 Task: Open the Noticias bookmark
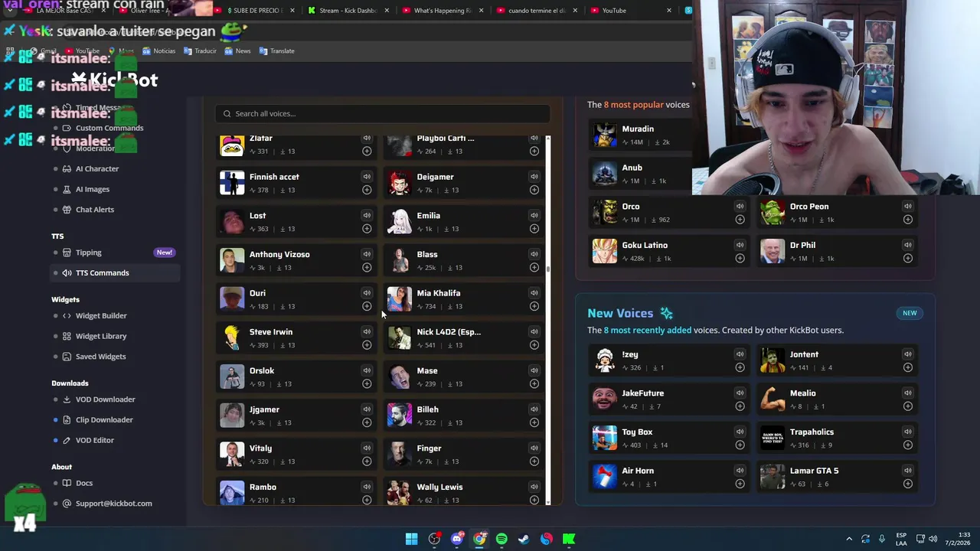click(x=158, y=51)
